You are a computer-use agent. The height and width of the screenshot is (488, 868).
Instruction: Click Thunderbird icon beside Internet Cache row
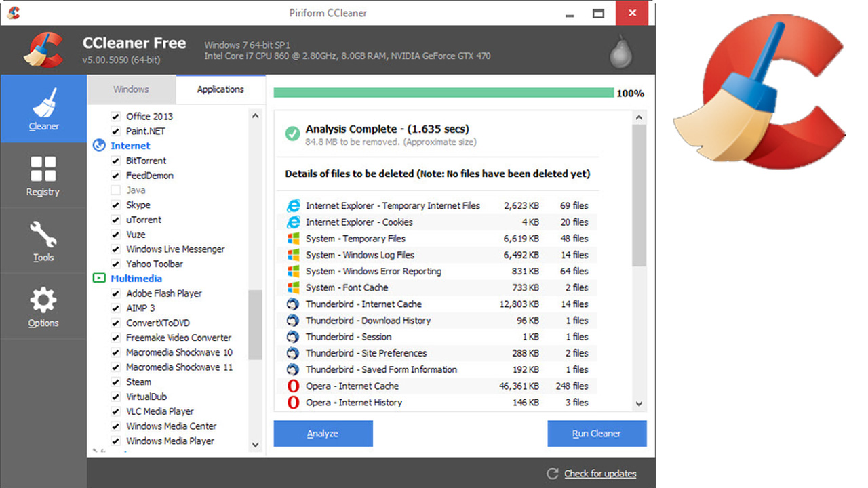pos(293,304)
